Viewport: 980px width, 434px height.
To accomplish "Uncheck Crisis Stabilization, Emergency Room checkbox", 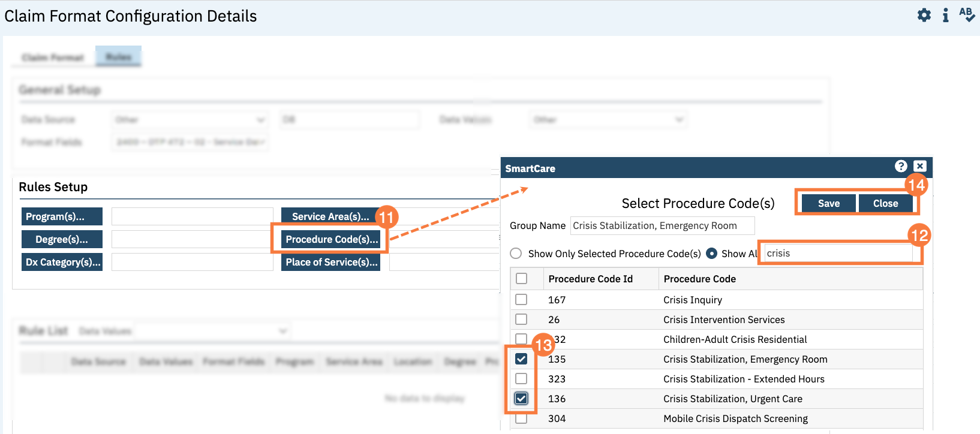I will (x=521, y=359).
